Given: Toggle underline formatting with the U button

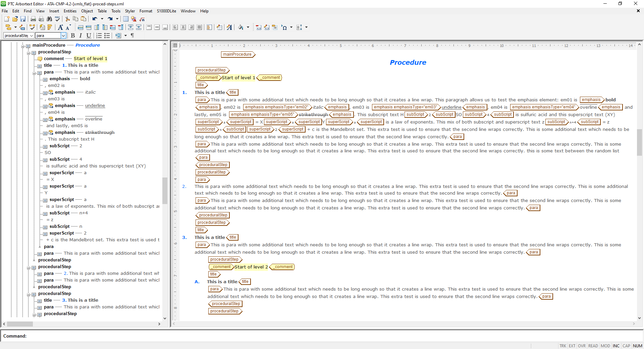Looking at the screenshot, I should pos(89,36).
